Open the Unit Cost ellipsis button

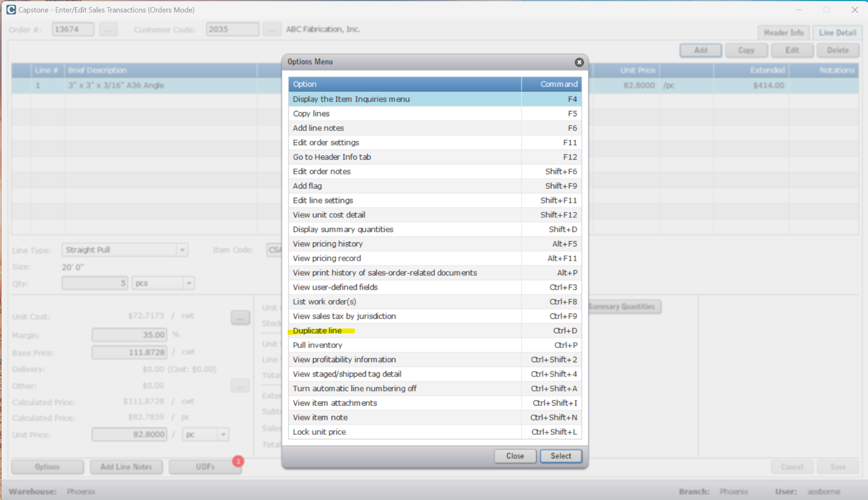pyautogui.click(x=240, y=318)
